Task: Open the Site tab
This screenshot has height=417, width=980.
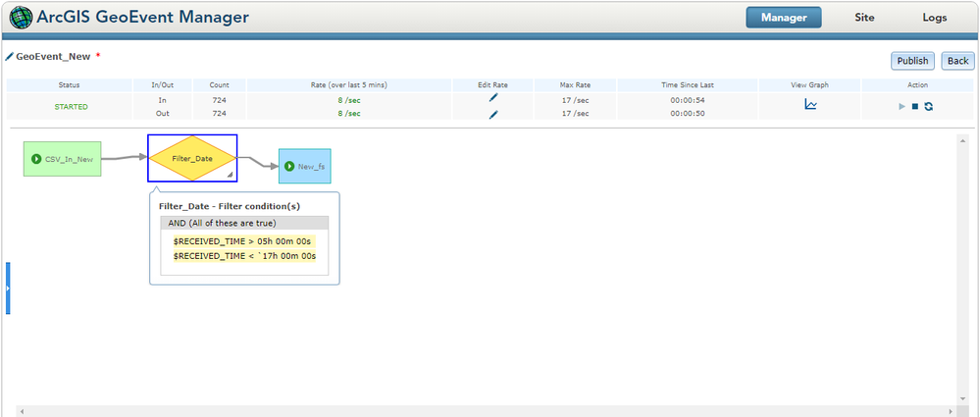Action: click(864, 18)
